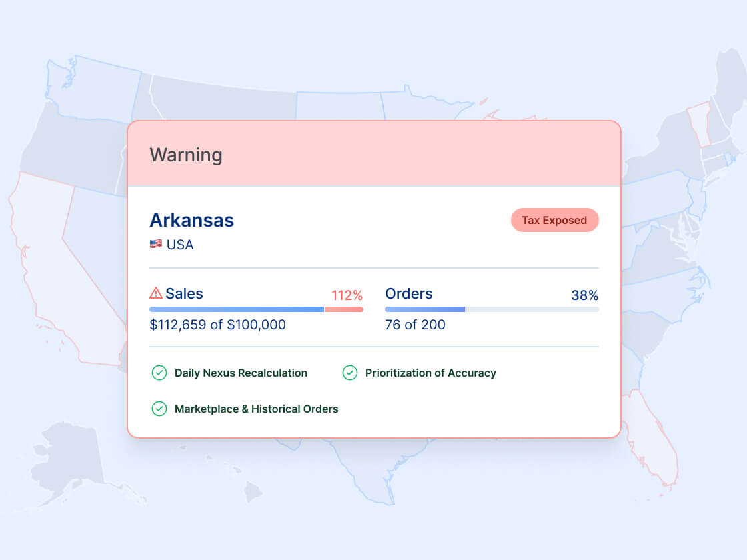Click the Tax Exposed badge
Image resolution: width=747 pixels, height=560 pixels.
(x=554, y=220)
